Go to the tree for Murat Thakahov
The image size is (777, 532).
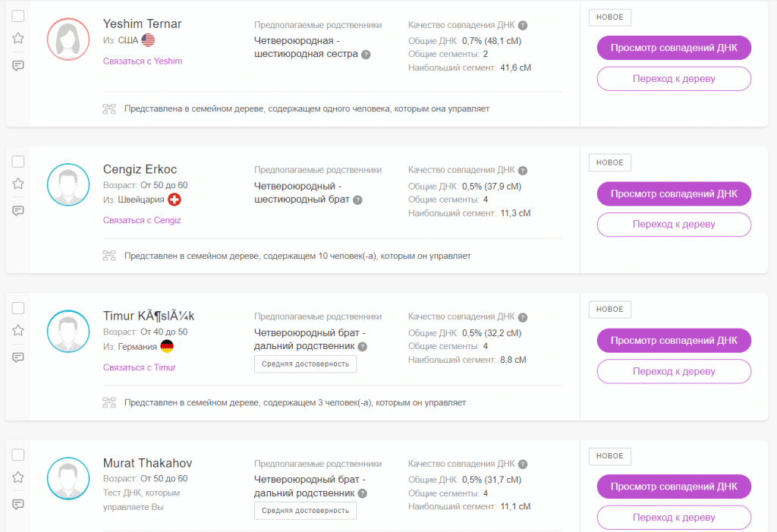(x=674, y=518)
